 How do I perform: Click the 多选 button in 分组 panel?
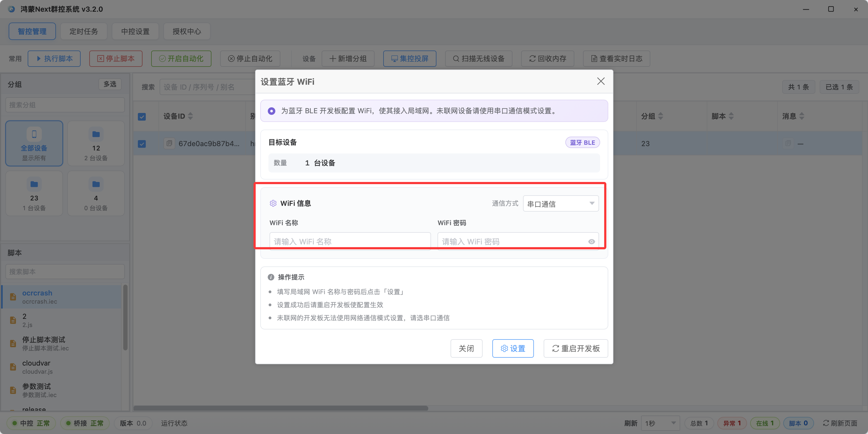(110, 84)
